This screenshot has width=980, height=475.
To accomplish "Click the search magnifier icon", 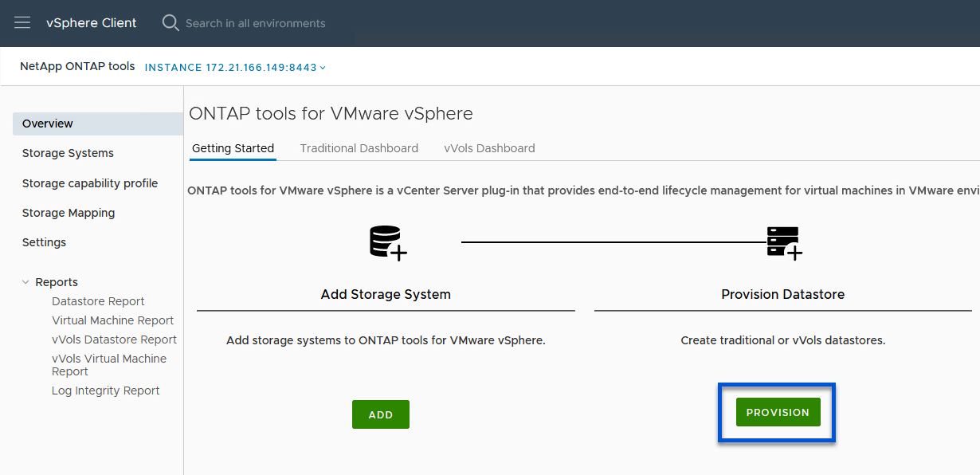I will (171, 23).
